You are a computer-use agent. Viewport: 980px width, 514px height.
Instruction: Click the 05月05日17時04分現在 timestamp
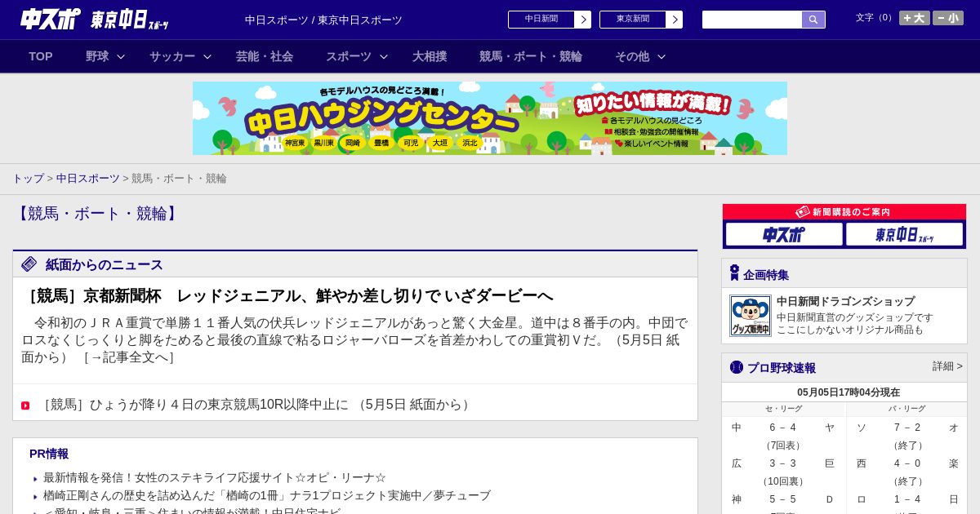[x=849, y=392]
